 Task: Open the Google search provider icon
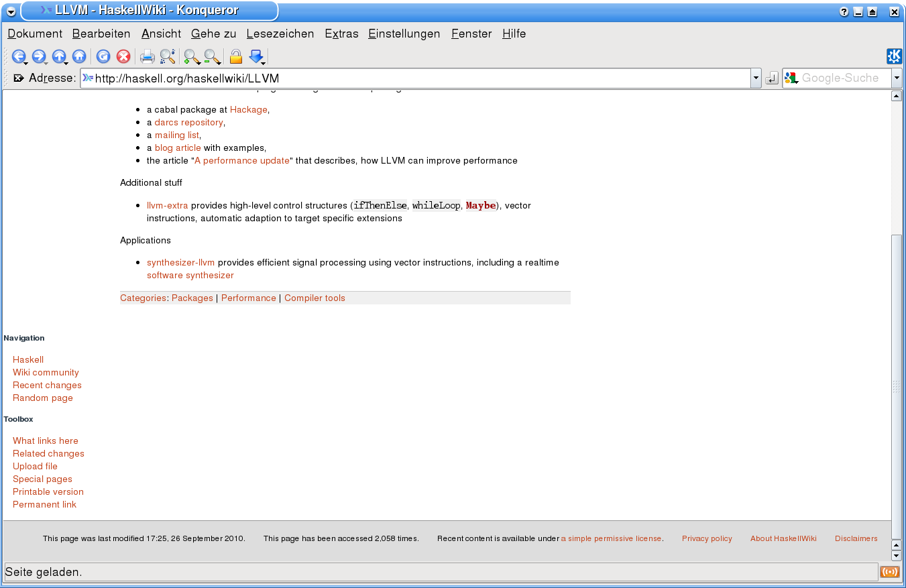791,78
